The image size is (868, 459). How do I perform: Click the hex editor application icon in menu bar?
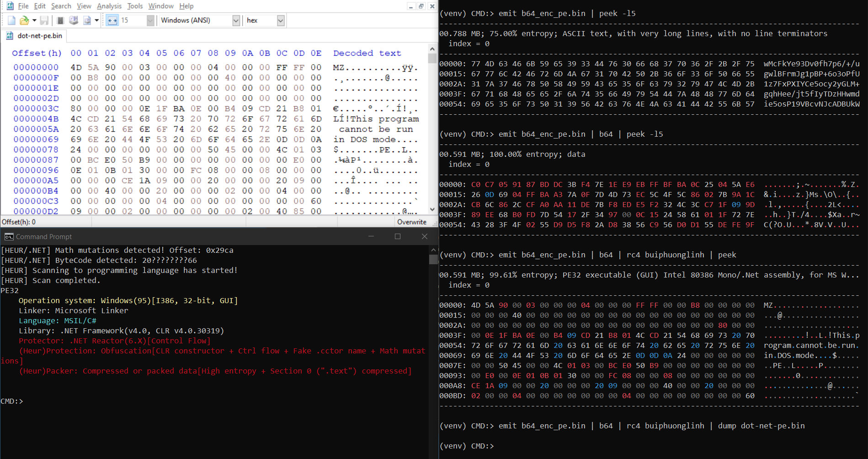coord(10,6)
